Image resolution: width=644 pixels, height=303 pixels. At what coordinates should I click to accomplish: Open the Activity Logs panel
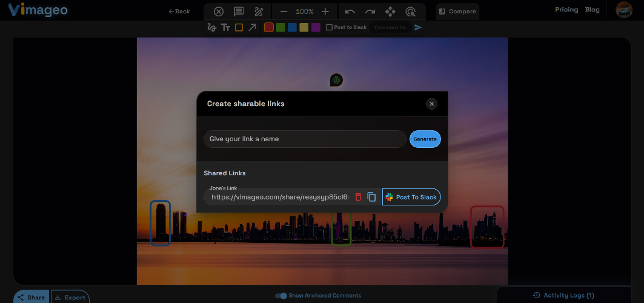coord(563,295)
